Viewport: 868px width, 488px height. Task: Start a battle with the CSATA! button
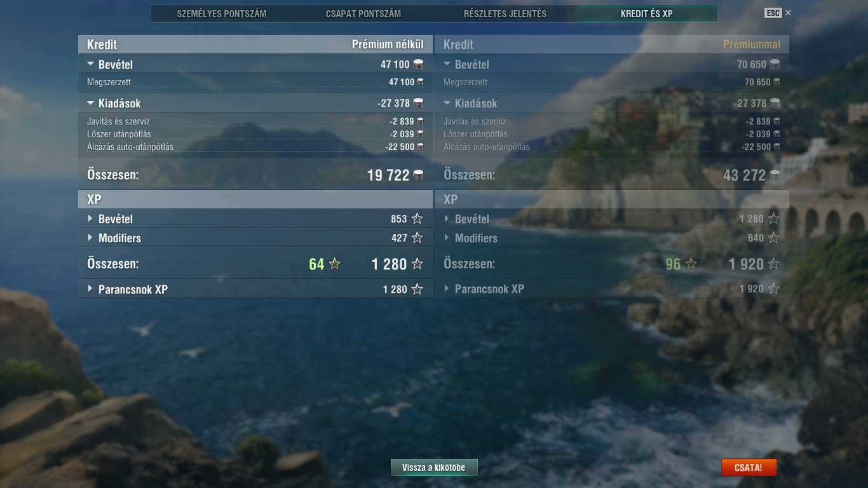749,468
